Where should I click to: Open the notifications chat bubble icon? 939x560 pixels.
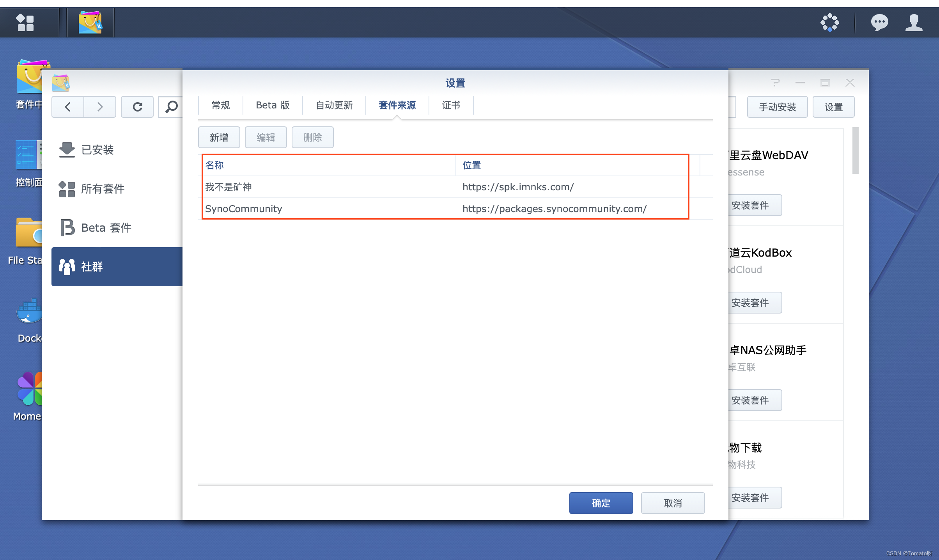(879, 23)
